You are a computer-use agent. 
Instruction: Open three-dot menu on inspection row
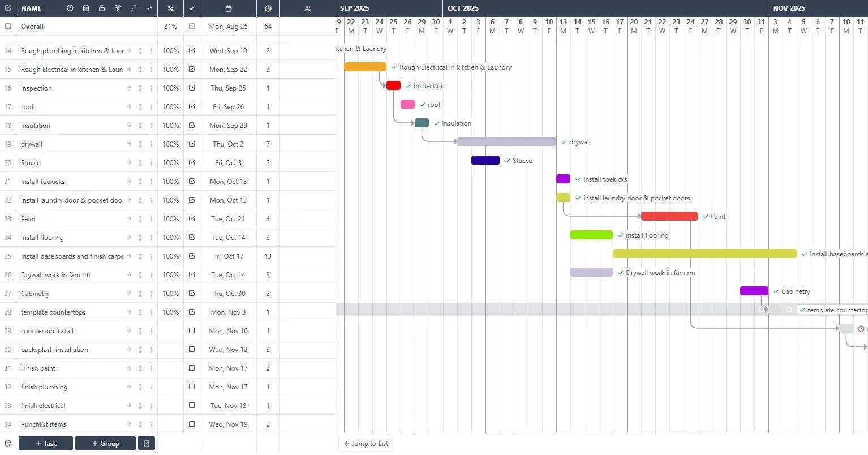[152, 88]
